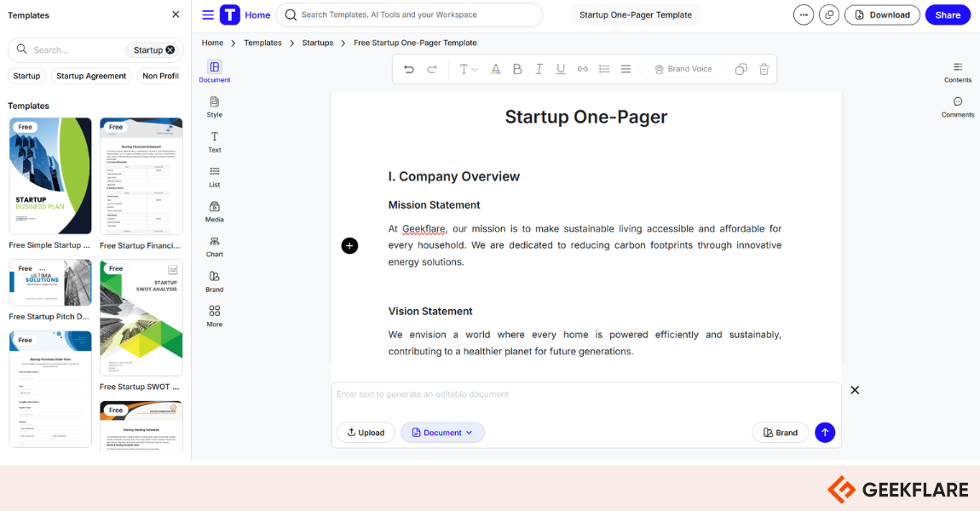The image size is (980, 511).
Task: Open the Media panel in the sidebar
Action: click(215, 211)
